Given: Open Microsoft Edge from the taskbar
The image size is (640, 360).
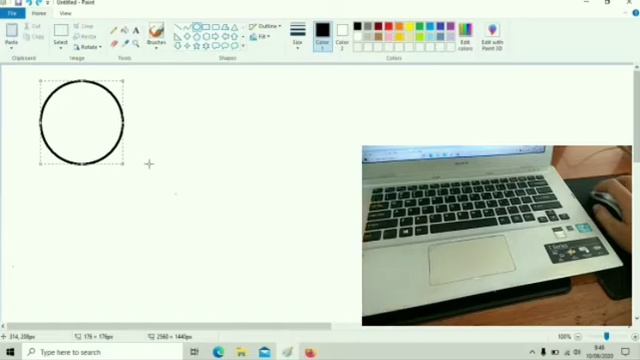Looking at the screenshot, I should 218,352.
